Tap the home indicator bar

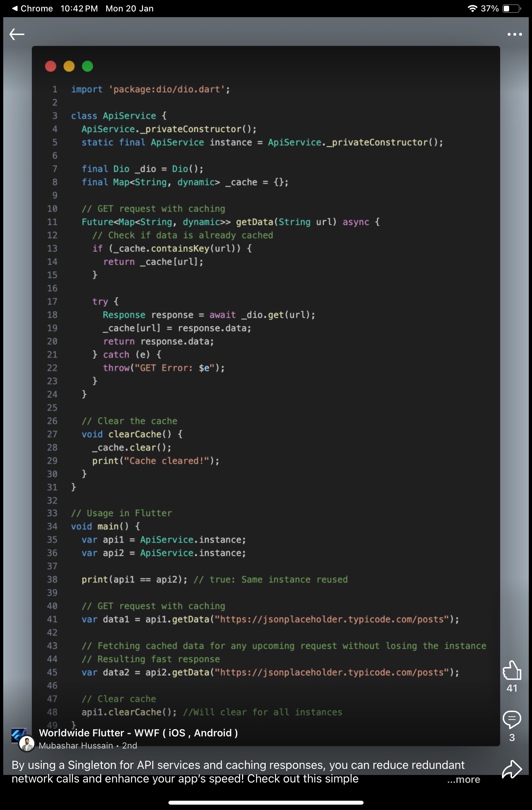point(266,802)
